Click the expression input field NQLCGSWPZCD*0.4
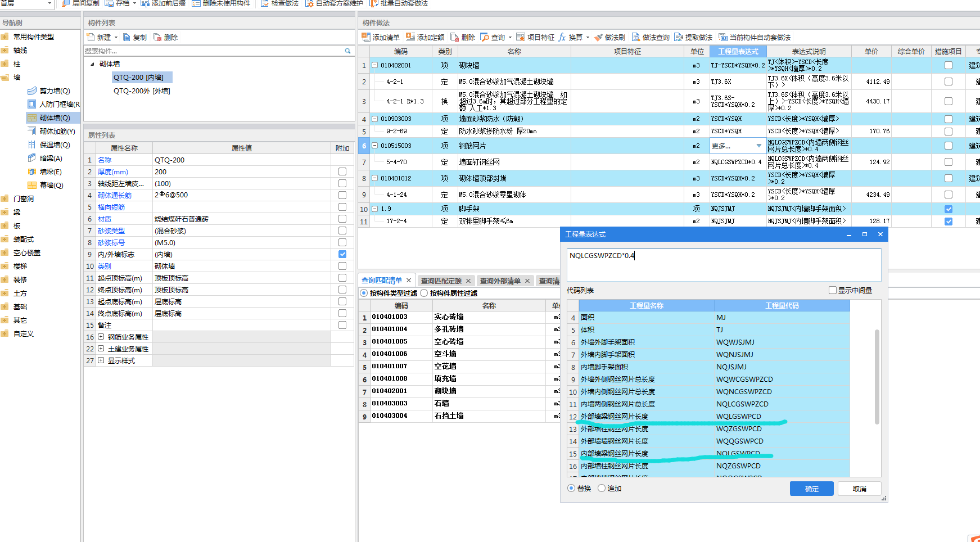Viewport: 980px width, 542px height. (x=724, y=264)
